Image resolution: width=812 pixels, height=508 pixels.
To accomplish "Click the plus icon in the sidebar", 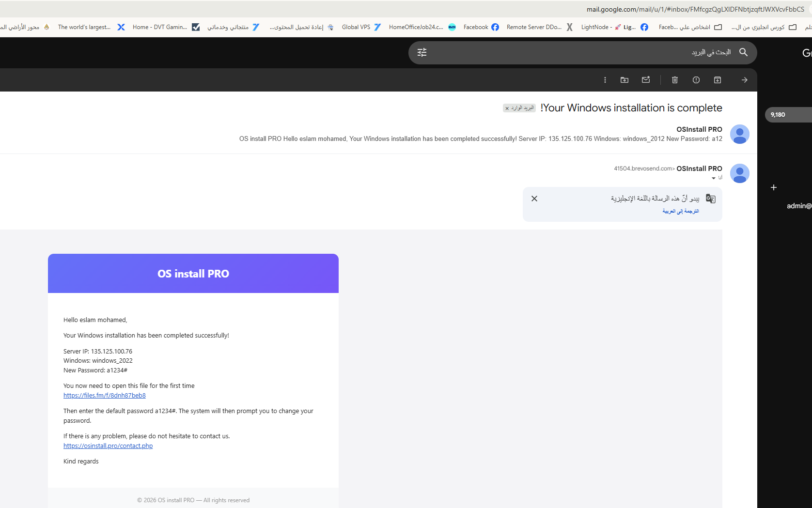I will point(774,187).
